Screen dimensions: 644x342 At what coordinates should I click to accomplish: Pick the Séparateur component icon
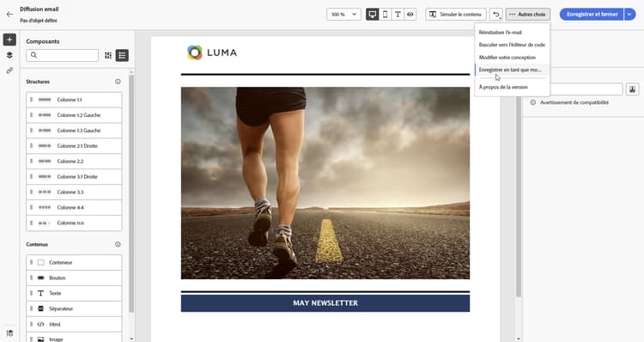40,308
